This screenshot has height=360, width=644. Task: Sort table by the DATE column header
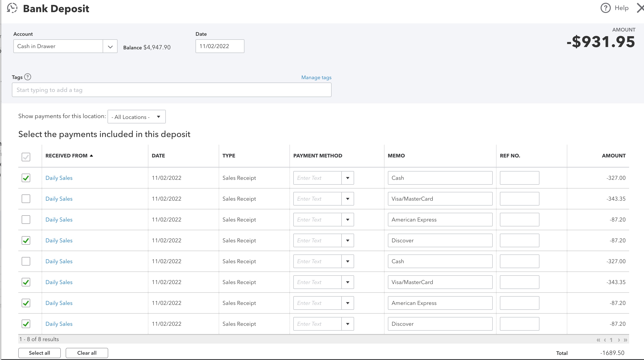pos(158,156)
